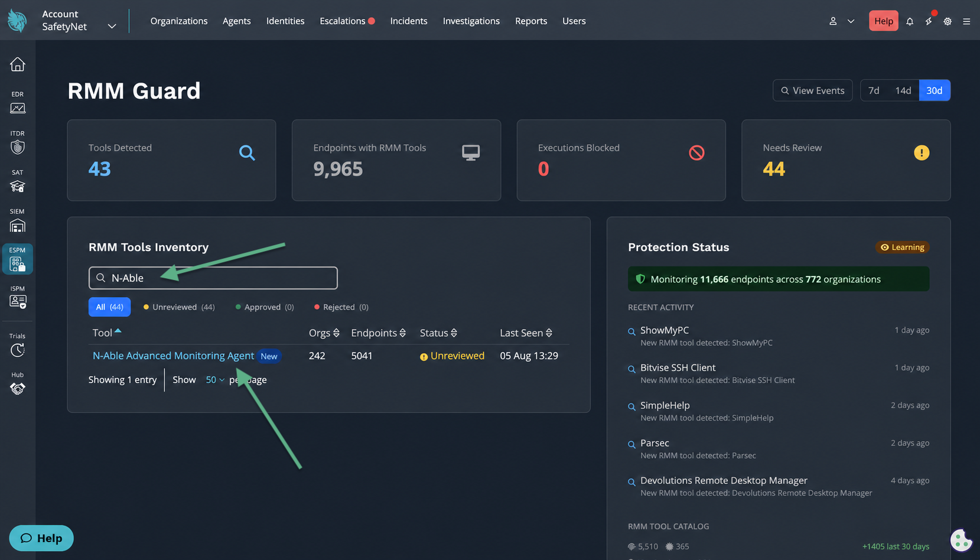Open the notifications bell icon

coord(910,21)
